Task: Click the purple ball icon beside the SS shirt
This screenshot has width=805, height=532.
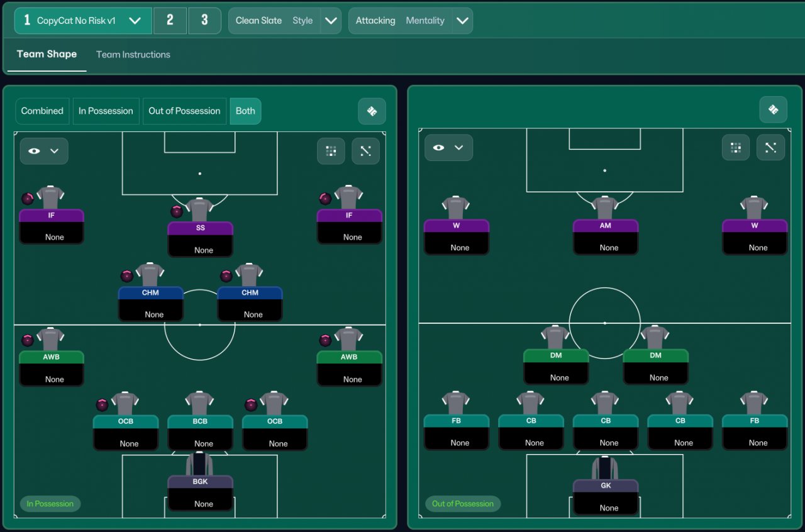Action: tap(177, 211)
